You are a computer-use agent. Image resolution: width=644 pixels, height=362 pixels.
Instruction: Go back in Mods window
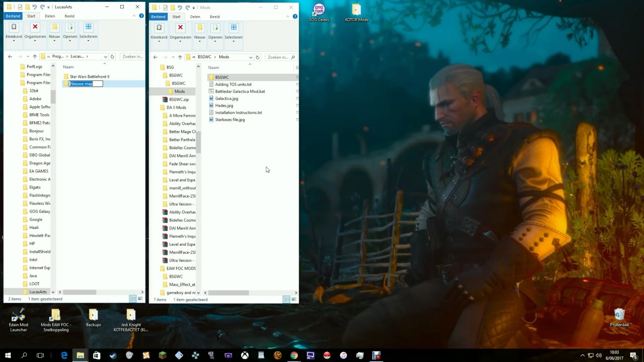[155, 57]
